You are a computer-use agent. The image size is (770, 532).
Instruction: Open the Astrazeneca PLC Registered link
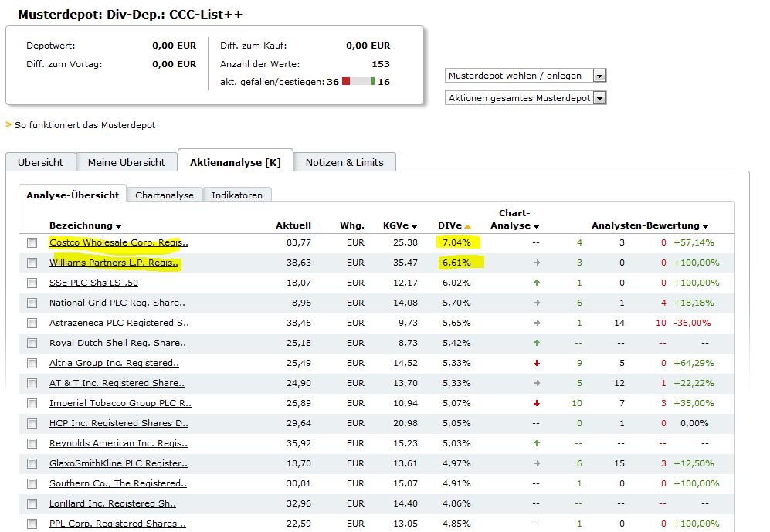(120, 323)
